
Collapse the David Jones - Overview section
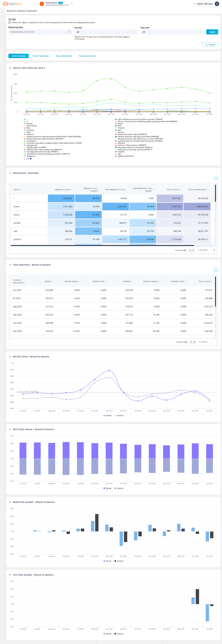pyautogui.click(x=10, y=173)
